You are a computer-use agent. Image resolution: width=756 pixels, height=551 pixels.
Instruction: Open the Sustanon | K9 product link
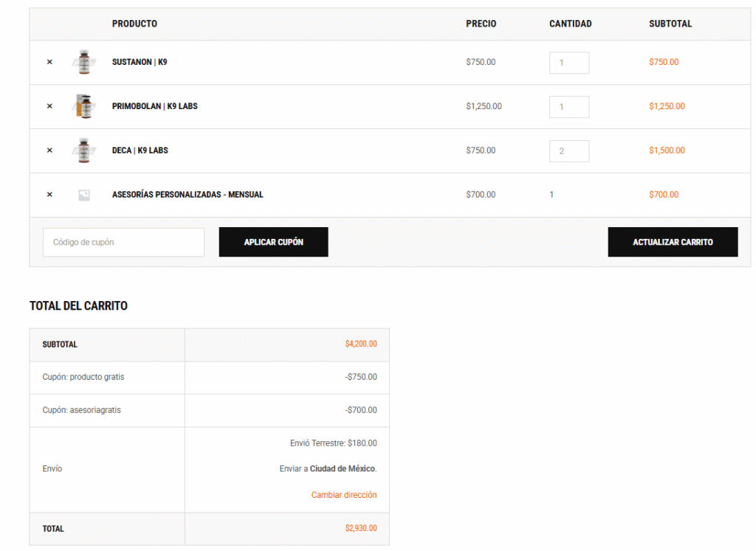tap(140, 62)
